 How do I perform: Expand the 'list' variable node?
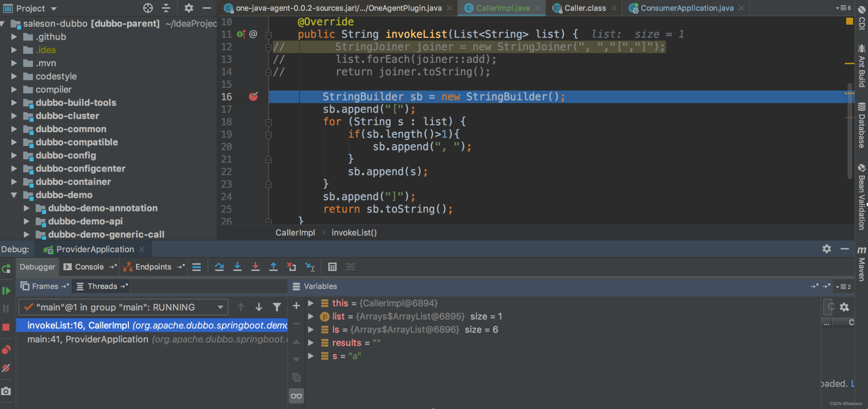click(311, 316)
